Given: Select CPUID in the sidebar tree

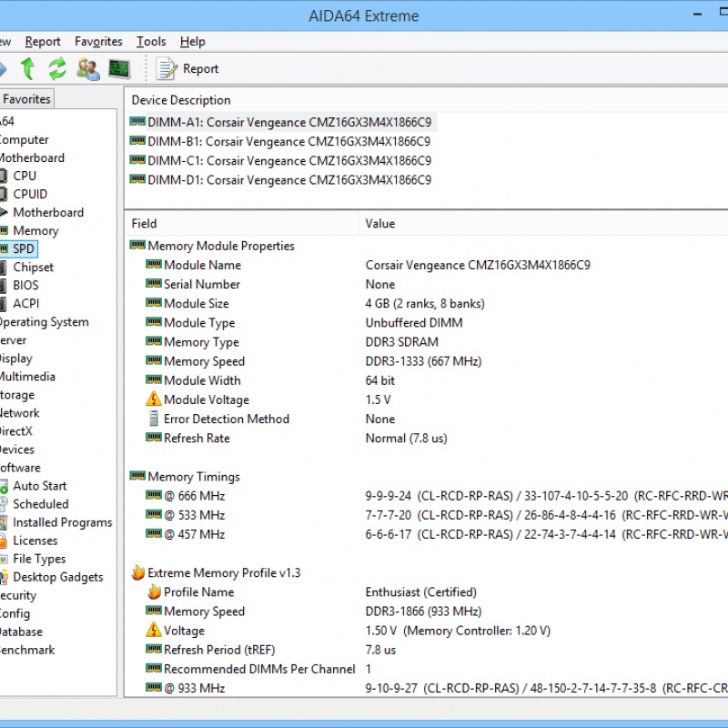Looking at the screenshot, I should (x=30, y=194).
